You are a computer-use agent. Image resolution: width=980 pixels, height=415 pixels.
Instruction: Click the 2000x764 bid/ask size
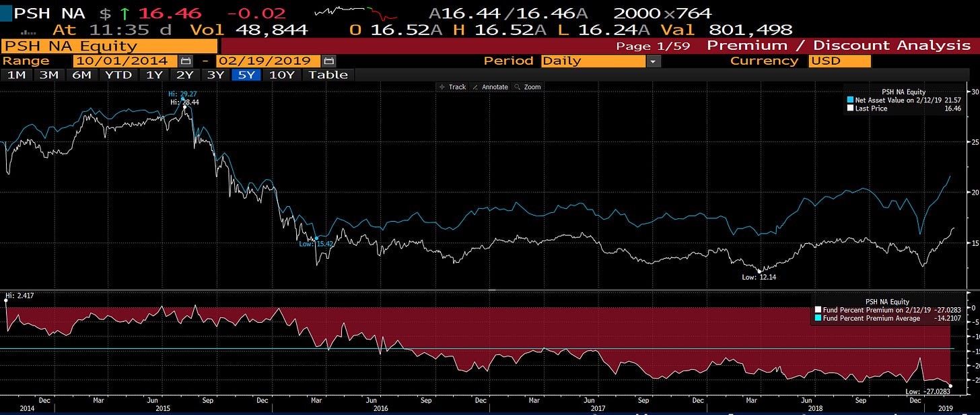[662, 13]
